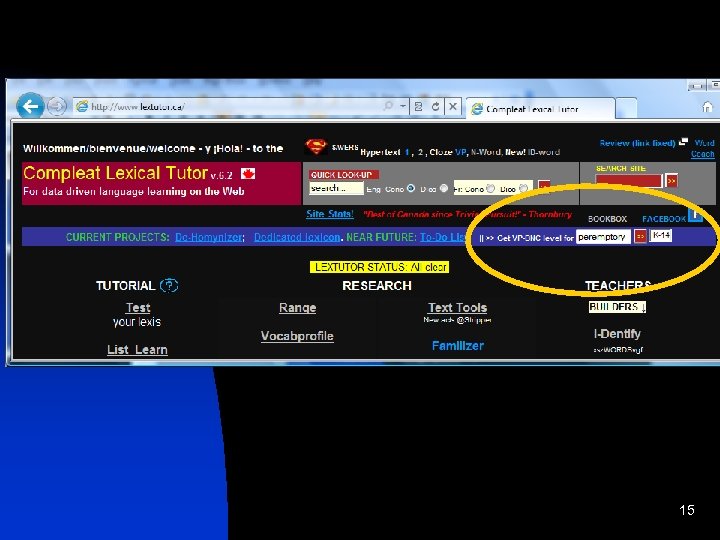720x540 pixels.
Task: Open the Text Tools link
Action: 457,308
